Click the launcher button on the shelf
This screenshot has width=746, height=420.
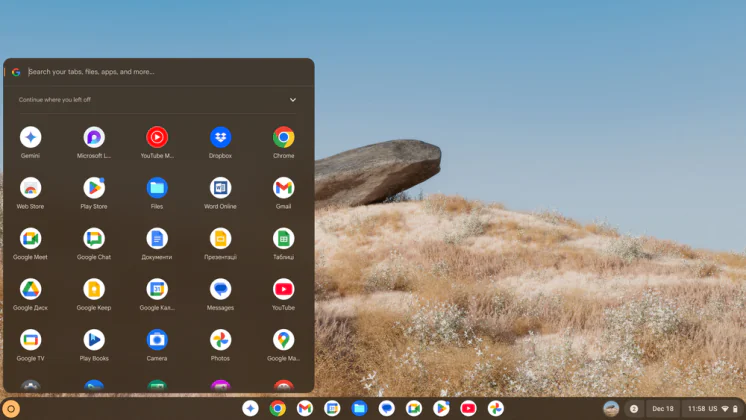click(x=11, y=409)
